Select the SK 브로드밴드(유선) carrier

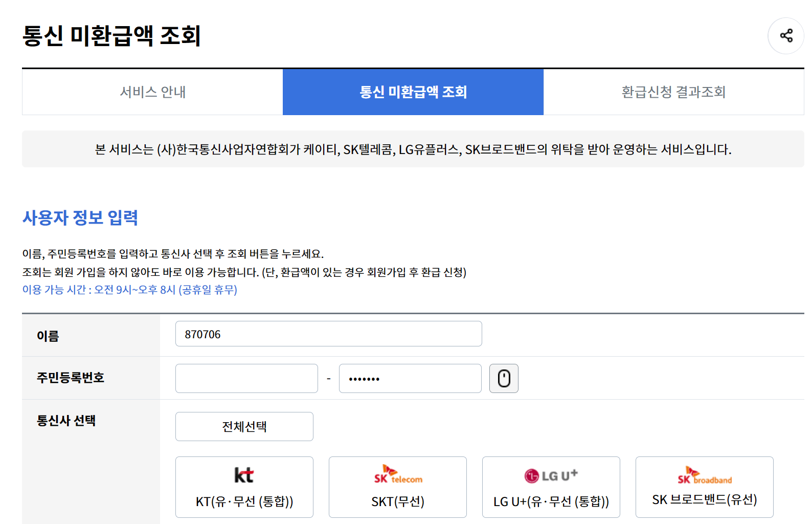705,487
